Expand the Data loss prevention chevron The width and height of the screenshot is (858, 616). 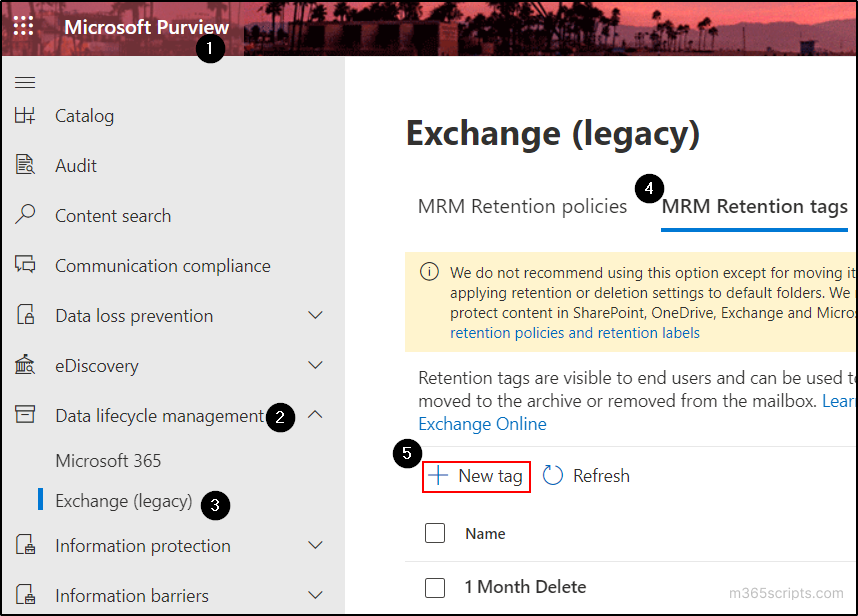click(315, 315)
